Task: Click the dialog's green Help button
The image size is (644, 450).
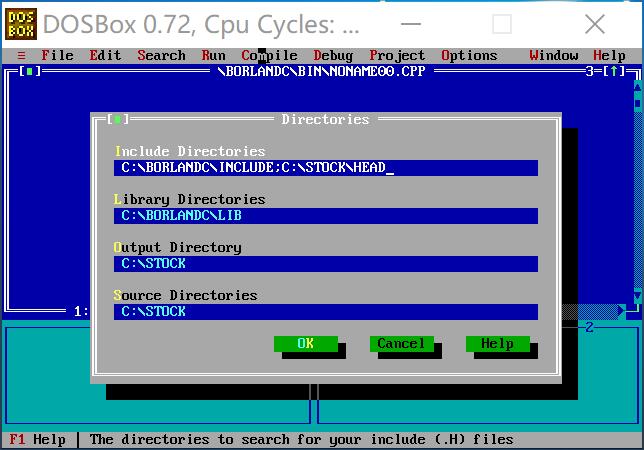Action: point(498,344)
